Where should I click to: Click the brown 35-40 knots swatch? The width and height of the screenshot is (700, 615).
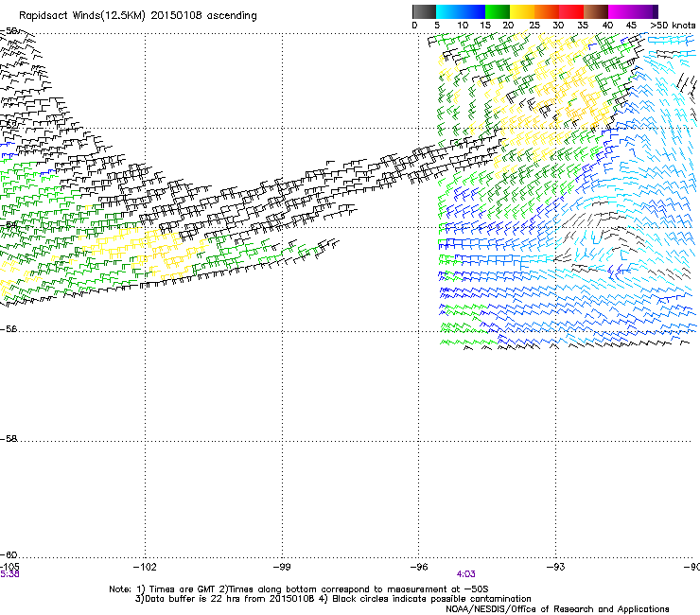(596, 11)
